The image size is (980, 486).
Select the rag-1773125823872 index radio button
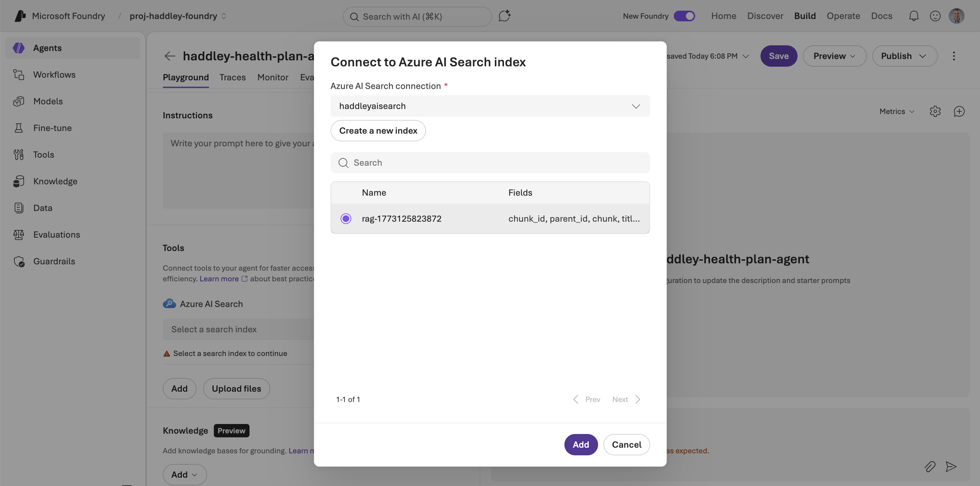click(346, 219)
